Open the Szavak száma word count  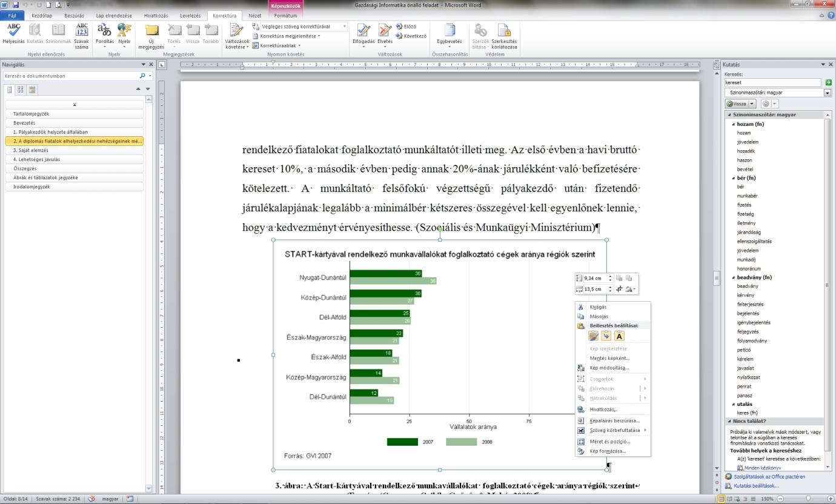pyautogui.click(x=82, y=36)
